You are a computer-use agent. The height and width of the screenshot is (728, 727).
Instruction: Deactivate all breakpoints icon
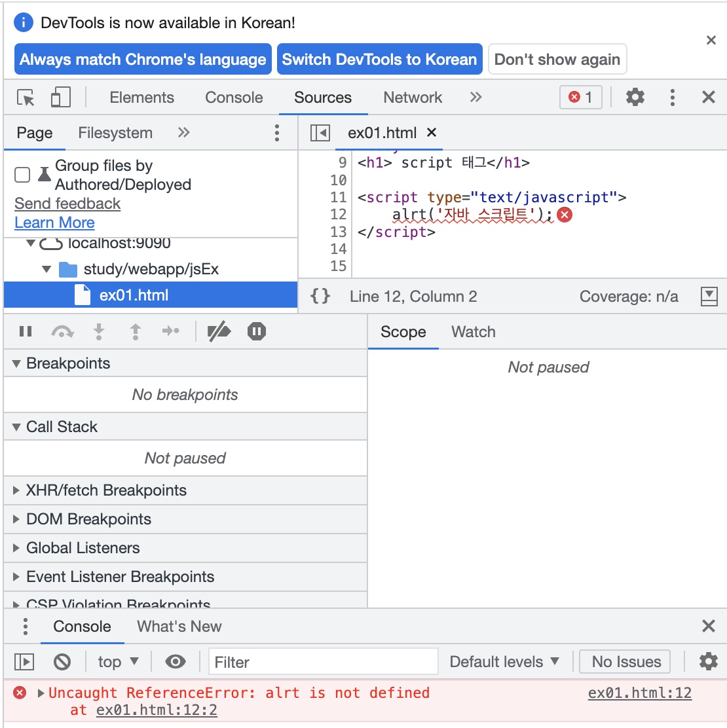coord(219,331)
